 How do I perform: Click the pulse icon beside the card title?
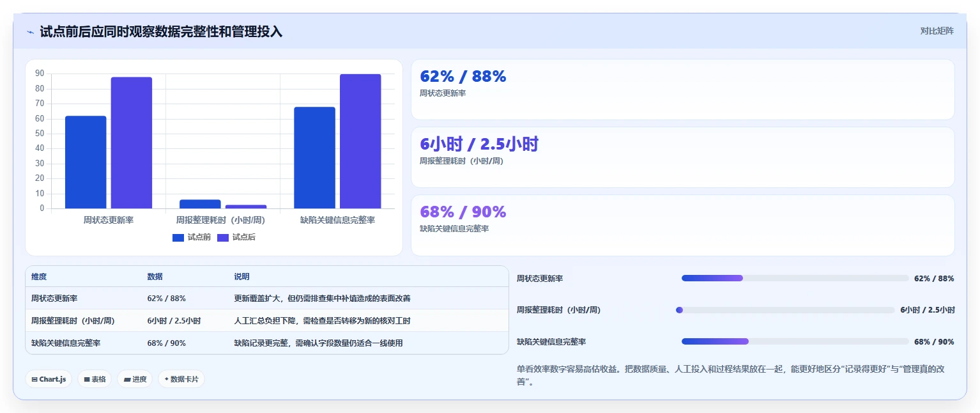click(30, 32)
